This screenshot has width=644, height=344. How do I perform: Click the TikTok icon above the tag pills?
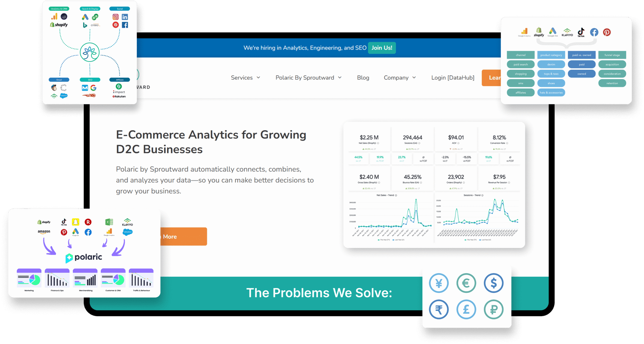click(581, 32)
